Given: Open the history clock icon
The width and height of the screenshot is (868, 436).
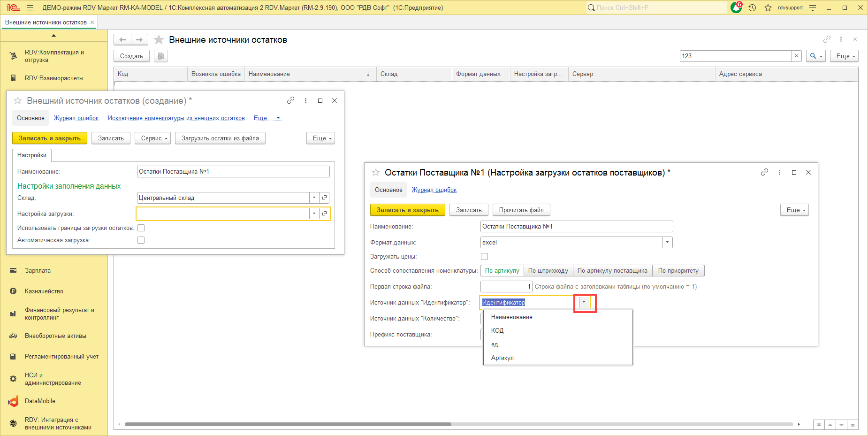Looking at the screenshot, I should pyautogui.click(x=752, y=8).
